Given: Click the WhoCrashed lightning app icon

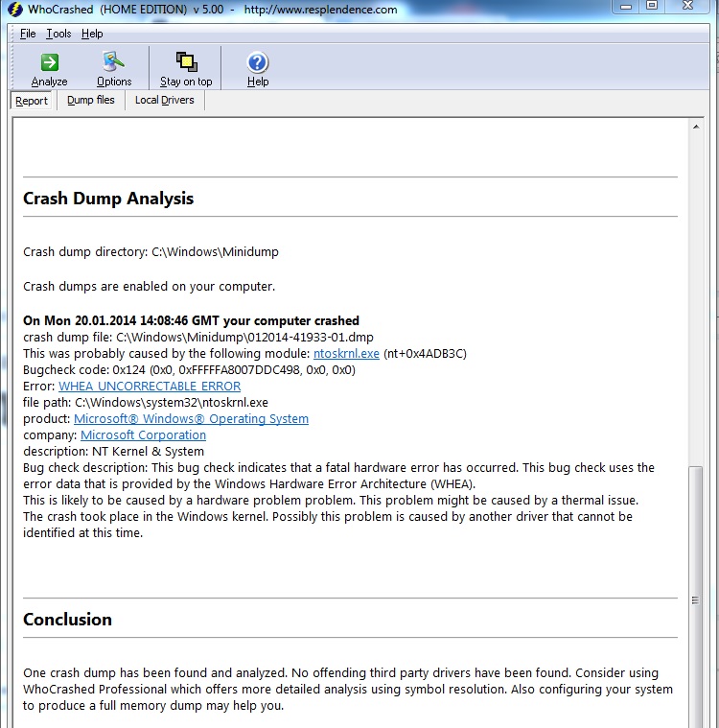Looking at the screenshot, I should tap(14, 10).
